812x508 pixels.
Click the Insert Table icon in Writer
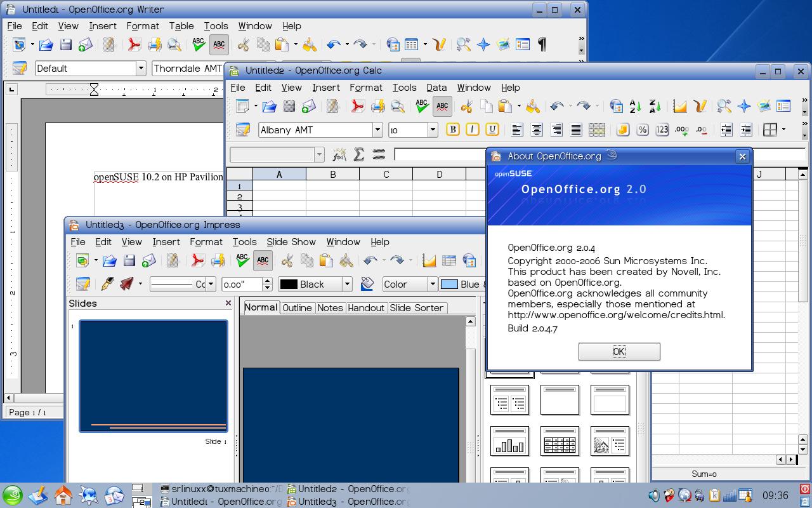pos(412,44)
